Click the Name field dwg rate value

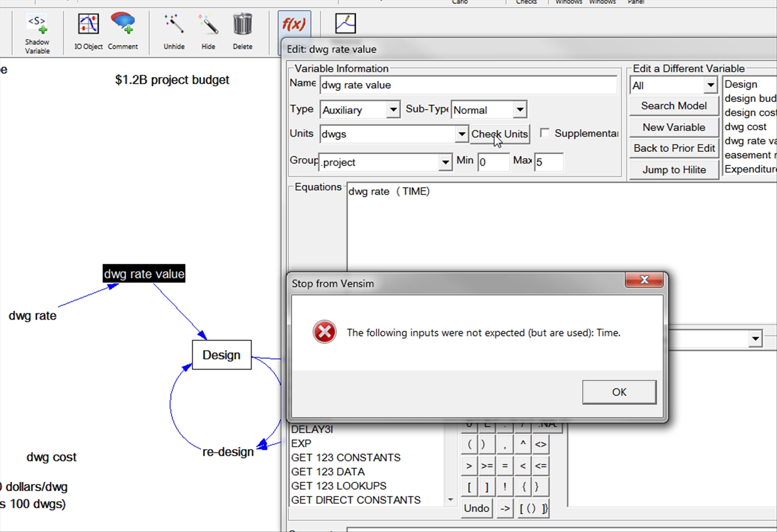(468, 85)
